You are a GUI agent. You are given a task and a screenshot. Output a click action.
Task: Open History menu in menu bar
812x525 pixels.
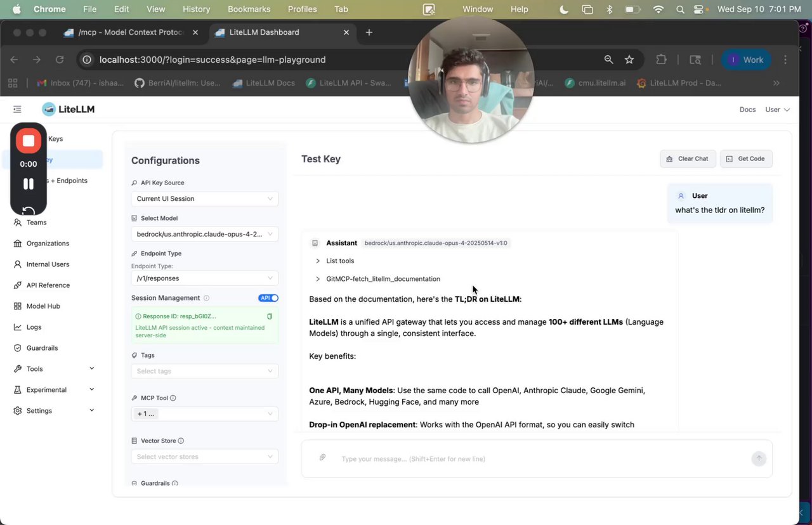[196, 9]
